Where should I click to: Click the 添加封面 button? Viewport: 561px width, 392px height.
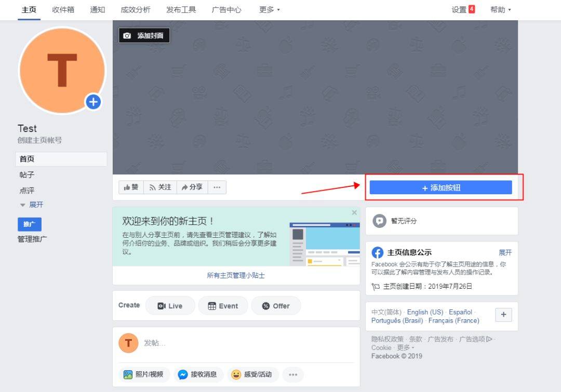pyautogui.click(x=144, y=35)
